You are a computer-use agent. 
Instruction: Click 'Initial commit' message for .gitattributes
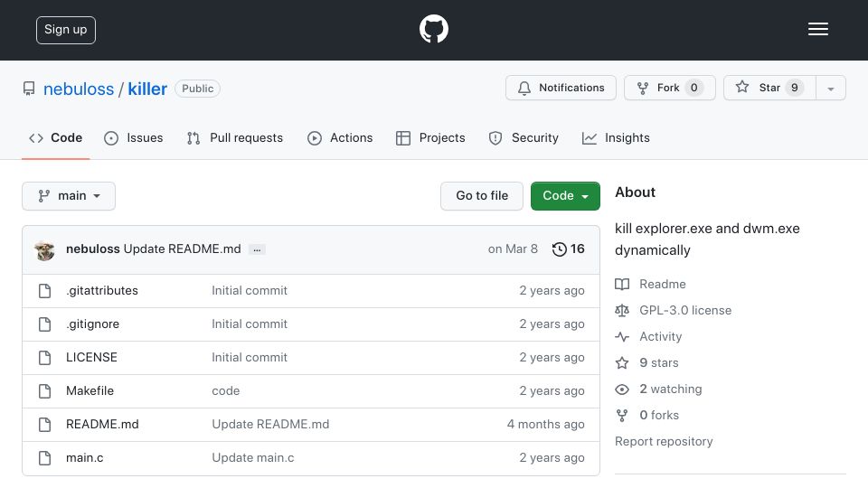coord(250,290)
